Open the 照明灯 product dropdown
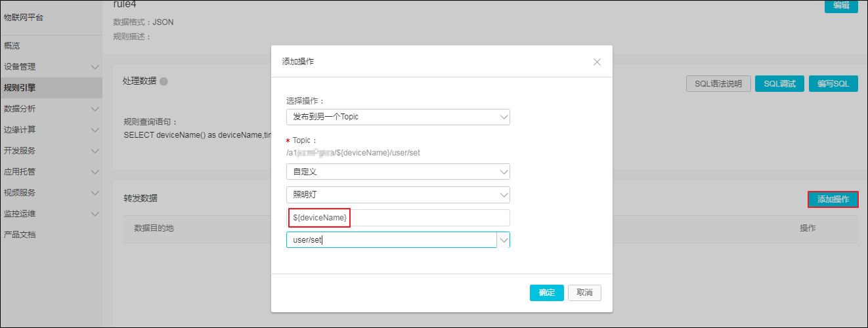Screen dimensions: 868x328 pyautogui.click(x=398, y=195)
